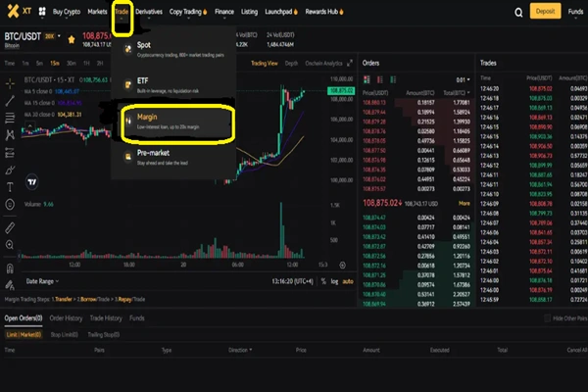Viewport: 588px width, 392px height.
Task: Open the Direction filter dropdown
Action: 240,350
